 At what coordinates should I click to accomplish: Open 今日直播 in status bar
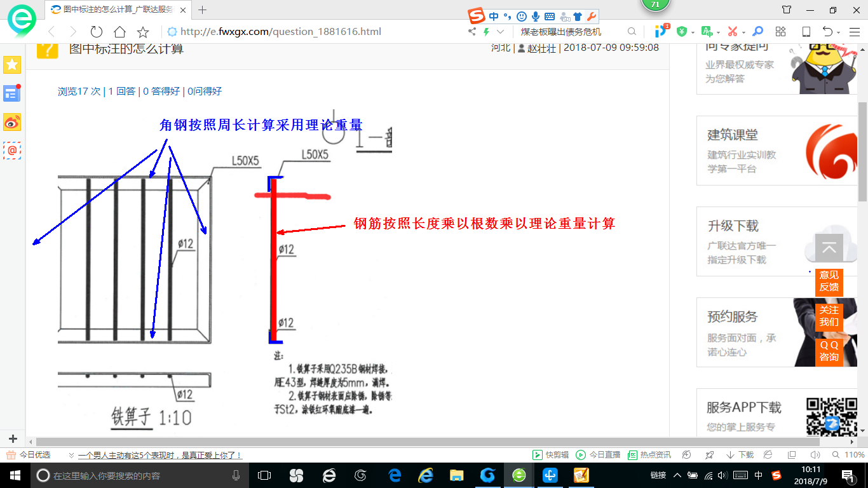click(598, 455)
